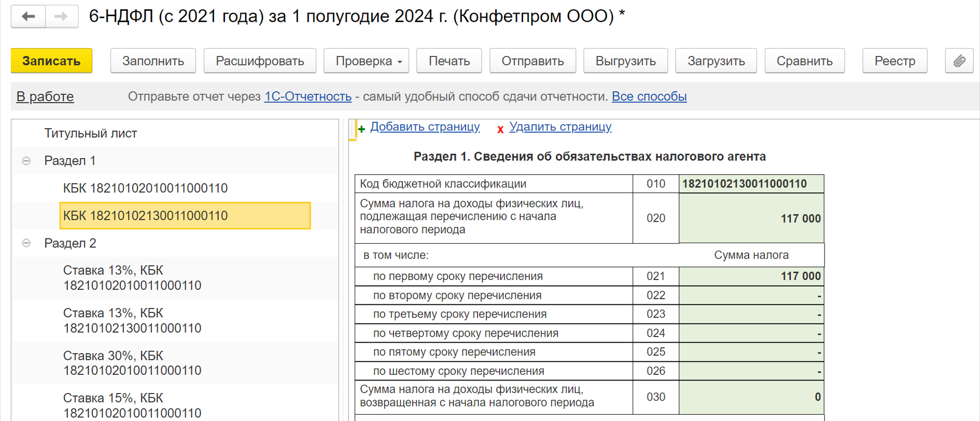Click the 'Сумма налога' column header
The height and width of the screenshot is (421, 980).
pyautogui.click(x=751, y=255)
